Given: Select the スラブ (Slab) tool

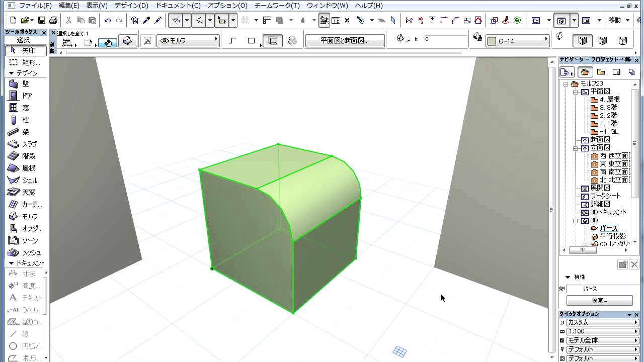Looking at the screenshot, I should click(26, 144).
